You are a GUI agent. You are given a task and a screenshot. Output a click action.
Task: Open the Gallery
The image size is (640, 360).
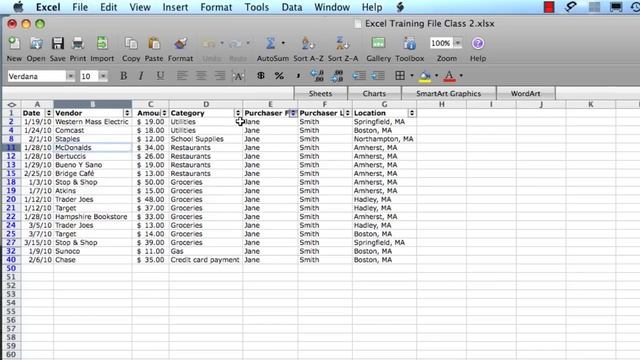pyautogui.click(x=378, y=43)
